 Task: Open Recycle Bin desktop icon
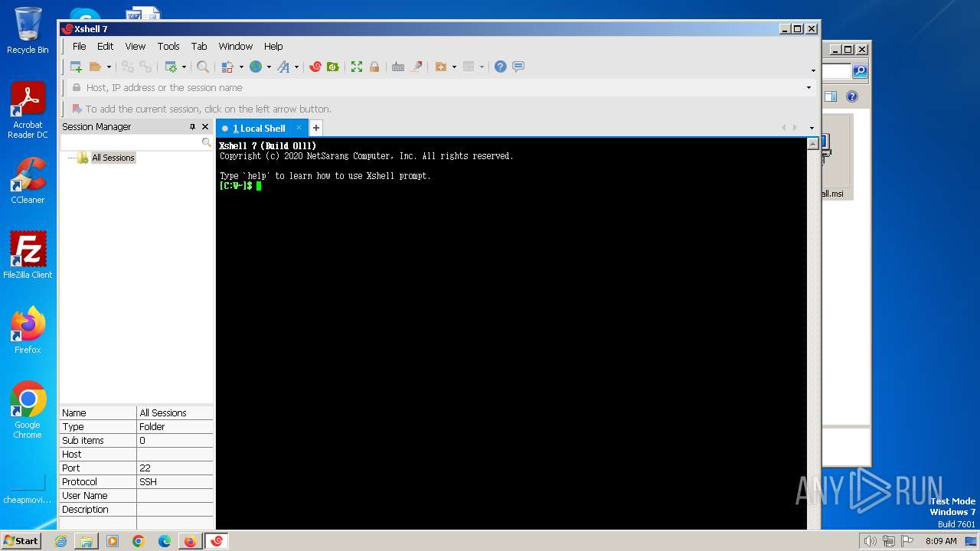coord(28,31)
